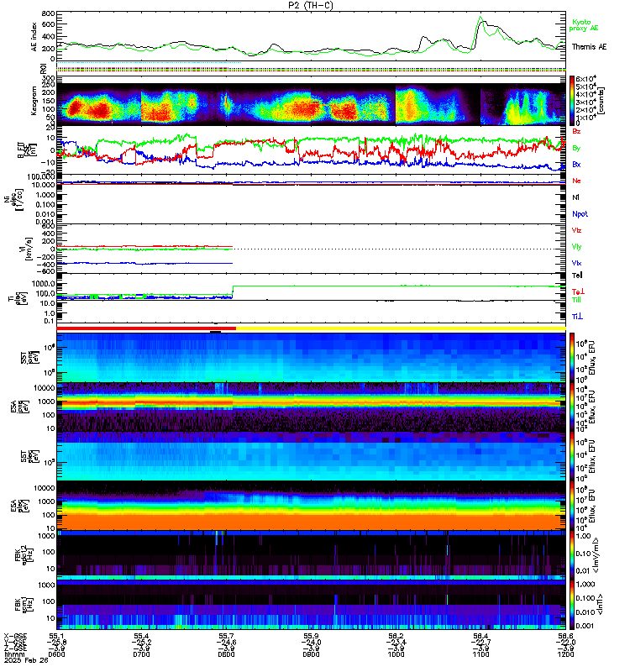The image size is (630, 672).
Task: Click the "[counts]" label beside the keogram color bar
Action: [x=601, y=100]
